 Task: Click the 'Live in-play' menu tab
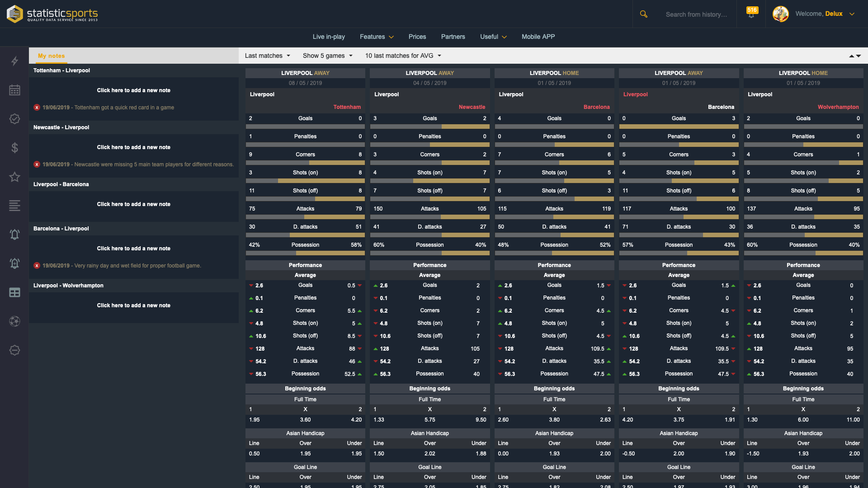tap(329, 36)
